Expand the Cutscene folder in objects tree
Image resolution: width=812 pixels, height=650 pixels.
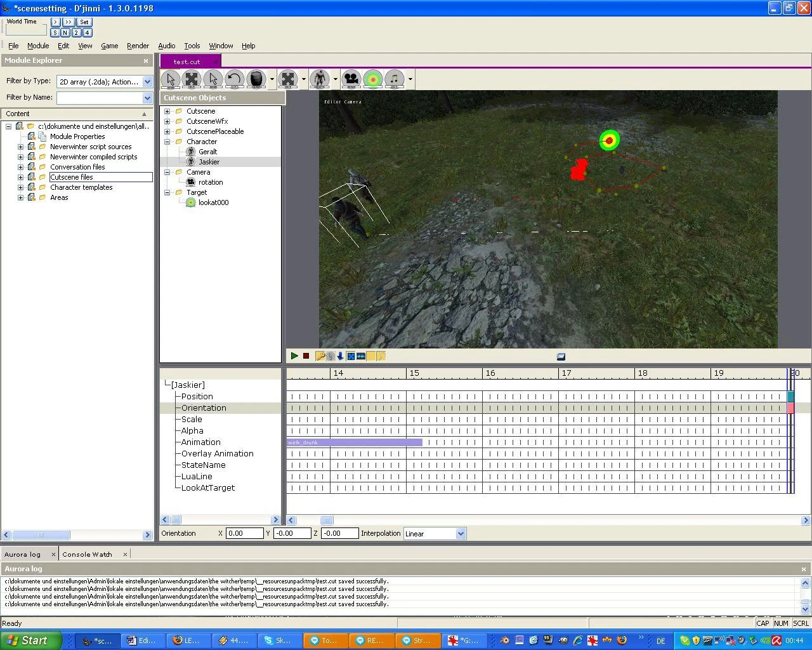point(167,111)
